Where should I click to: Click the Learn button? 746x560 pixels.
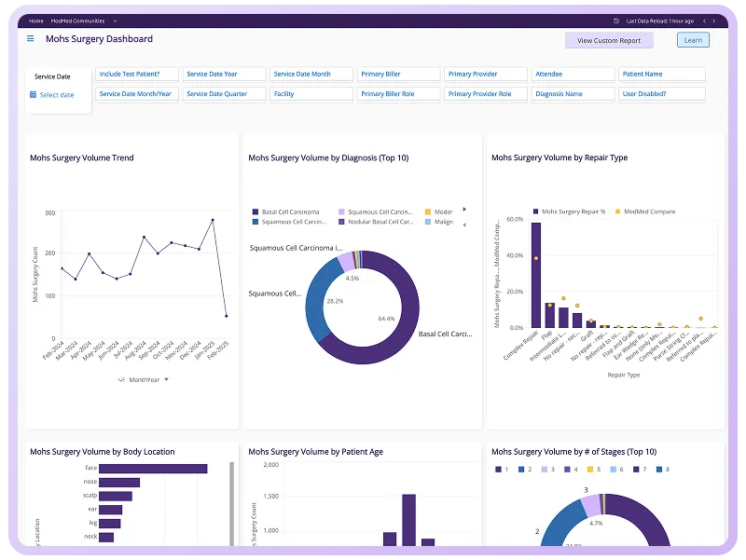[693, 40]
